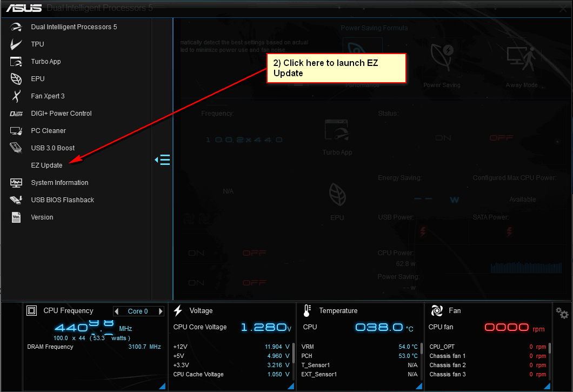Launch EZ Update from the menu
Image resolution: width=573 pixels, height=392 pixels.
[x=47, y=165]
